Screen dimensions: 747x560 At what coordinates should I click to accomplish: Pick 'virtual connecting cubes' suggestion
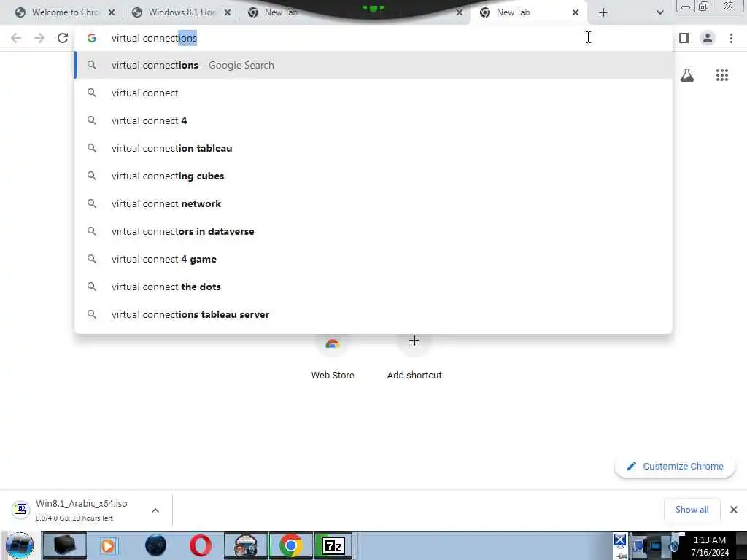373,176
